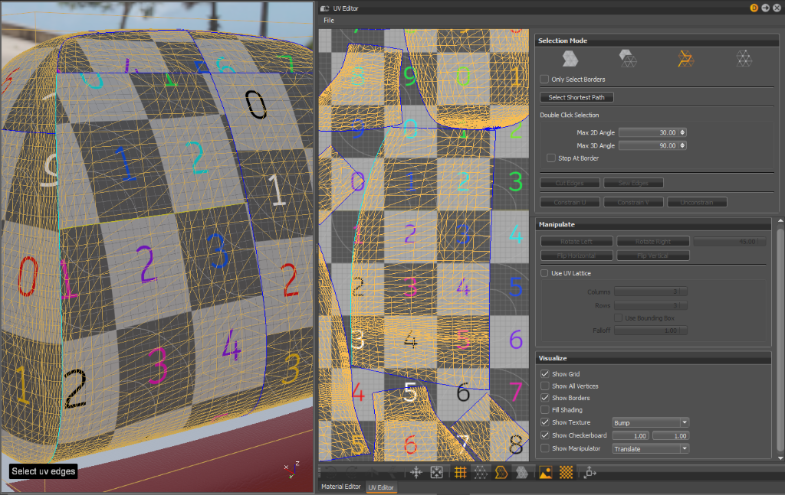
Task: Check Fill Shading checkbox
Action: (545, 409)
